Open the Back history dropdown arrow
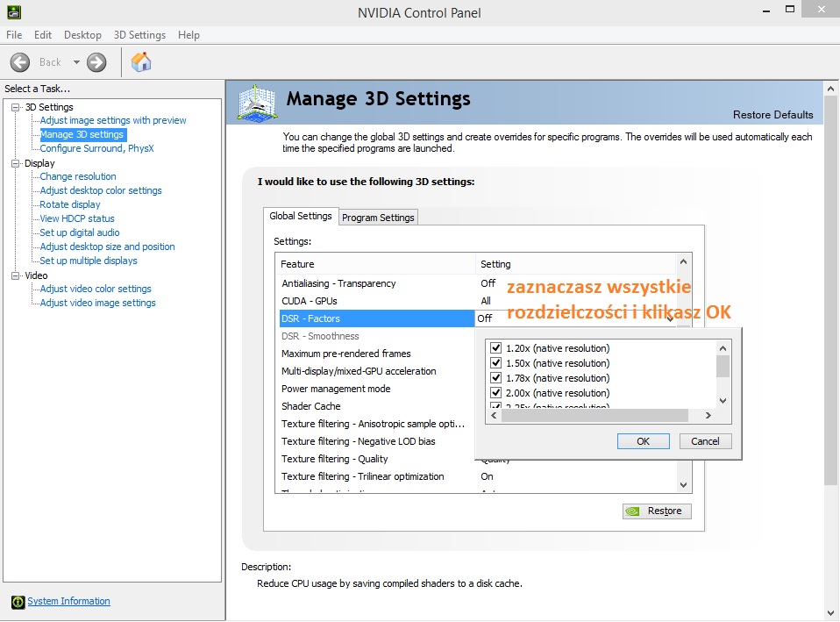 click(76, 62)
